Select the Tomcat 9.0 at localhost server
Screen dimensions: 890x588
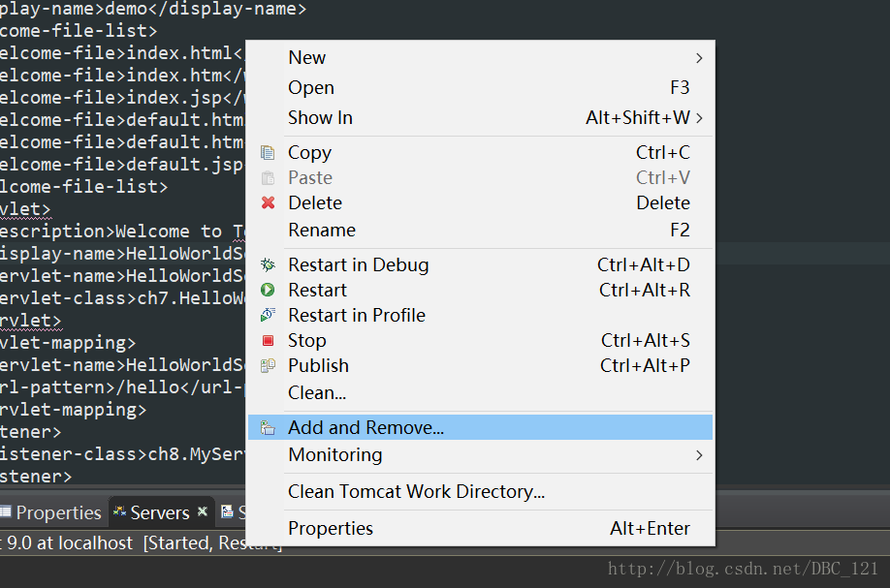[x=68, y=543]
